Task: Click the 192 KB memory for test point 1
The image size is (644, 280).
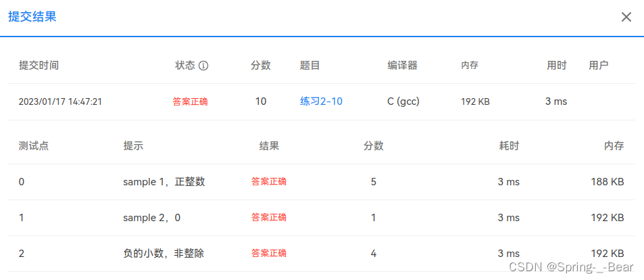Action: pos(608,218)
